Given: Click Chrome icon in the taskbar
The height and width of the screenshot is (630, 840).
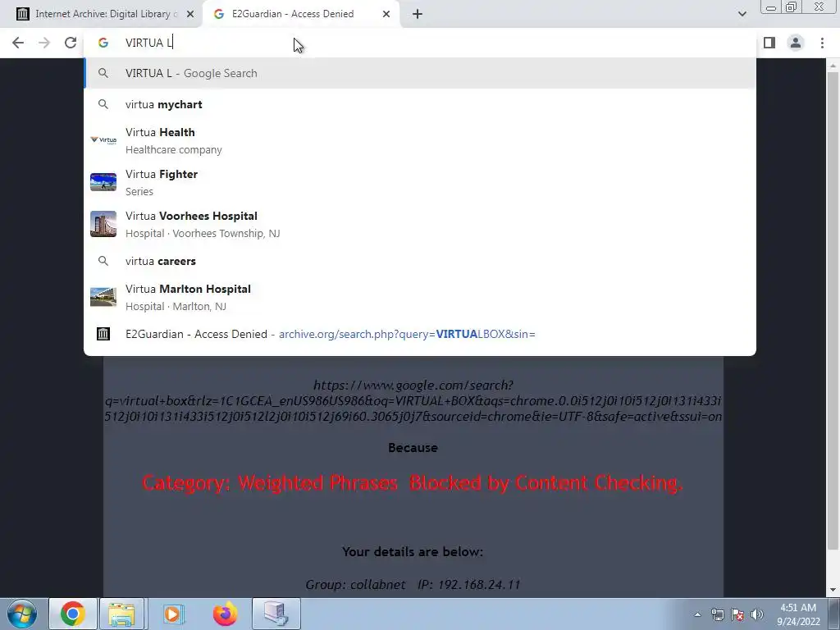Looking at the screenshot, I should 73,614.
